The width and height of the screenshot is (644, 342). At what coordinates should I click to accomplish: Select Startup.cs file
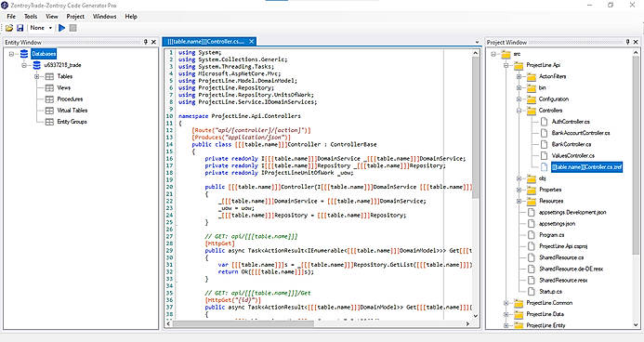(550, 292)
